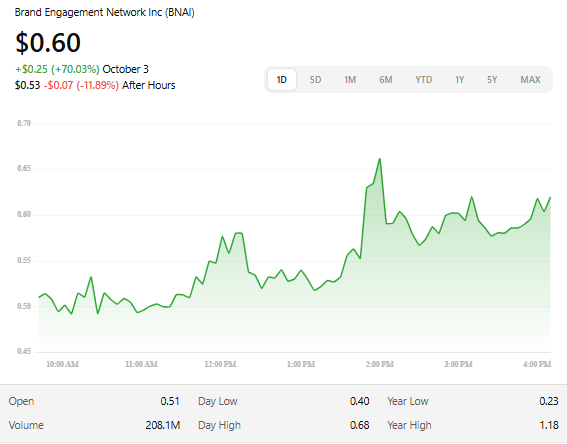Choose the 1Y time range
The width and height of the screenshot is (567, 444).
point(460,80)
